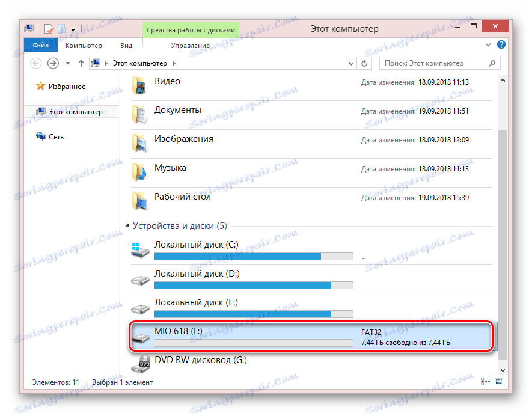Select the Музыка folder icon
Screen dimensions: 532x413
(x=140, y=172)
